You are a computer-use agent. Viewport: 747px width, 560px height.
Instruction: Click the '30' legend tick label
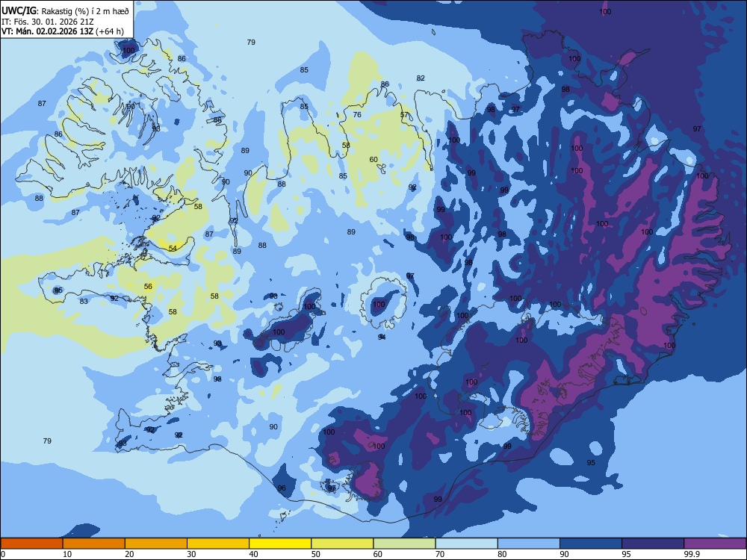coord(191,554)
